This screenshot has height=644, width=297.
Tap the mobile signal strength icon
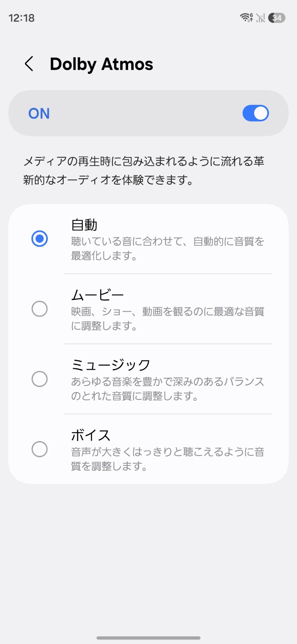click(260, 17)
